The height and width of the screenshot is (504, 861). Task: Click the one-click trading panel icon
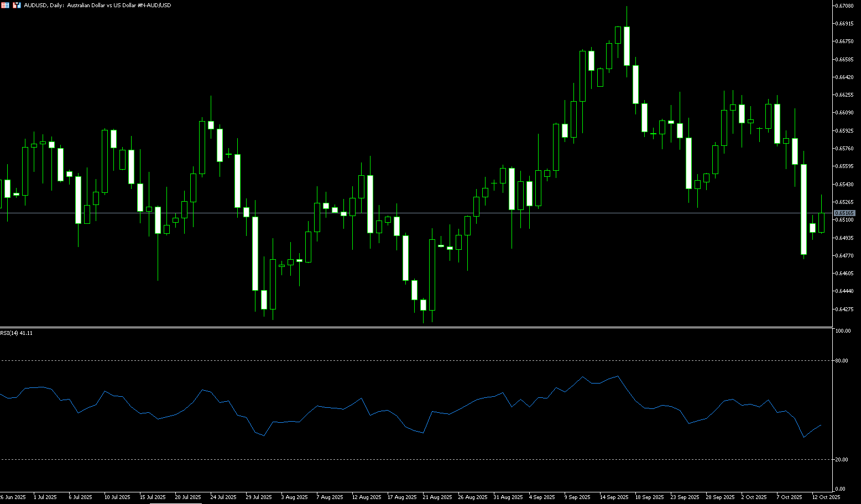click(x=17, y=5)
